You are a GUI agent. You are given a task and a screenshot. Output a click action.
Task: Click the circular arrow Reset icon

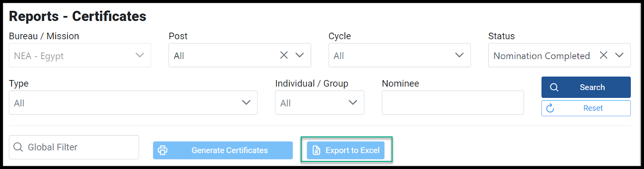click(550, 108)
